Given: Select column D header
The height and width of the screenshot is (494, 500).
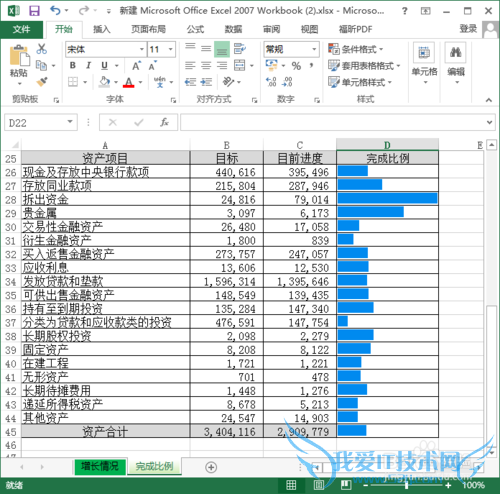Looking at the screenshot, I should pyautogui.click(x=387, y=145).
